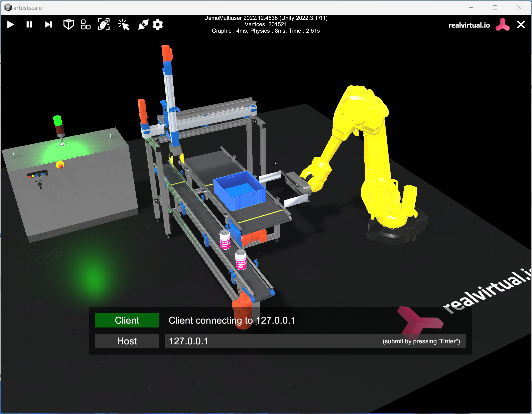The width and height of the screenshot is (532, 414).
Task: Click the realvirtual.io text in header
Action: 469,25
